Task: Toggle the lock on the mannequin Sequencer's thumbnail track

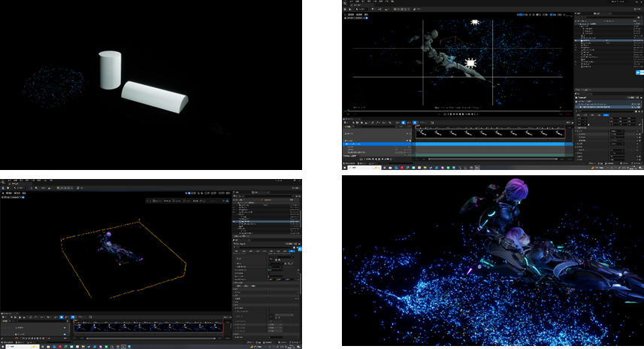Action: click(x=410, y=133)
